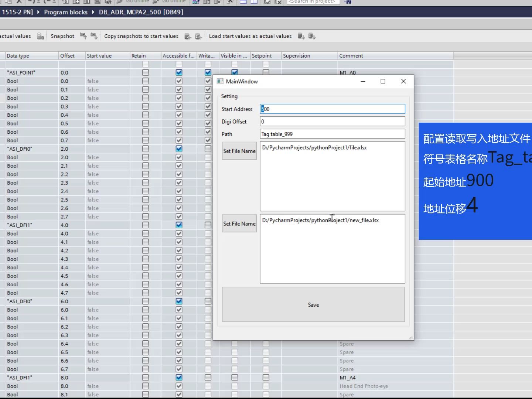Click upper Set File Name button for file.xlsx
This screenshot has width=532, height=399.
[239, 151]
